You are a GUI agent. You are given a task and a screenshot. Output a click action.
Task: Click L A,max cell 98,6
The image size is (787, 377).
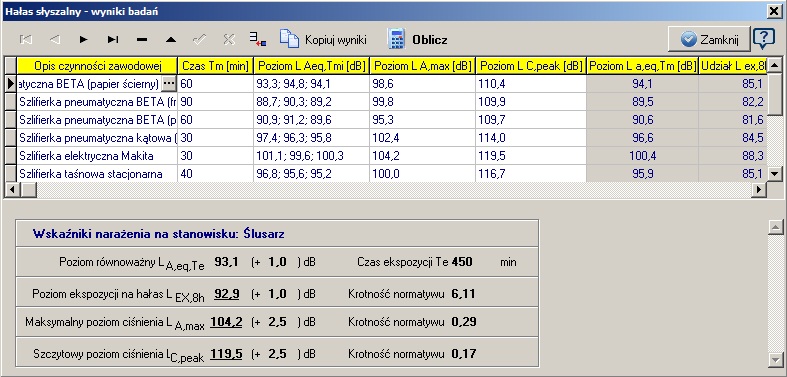pos(422,84)
